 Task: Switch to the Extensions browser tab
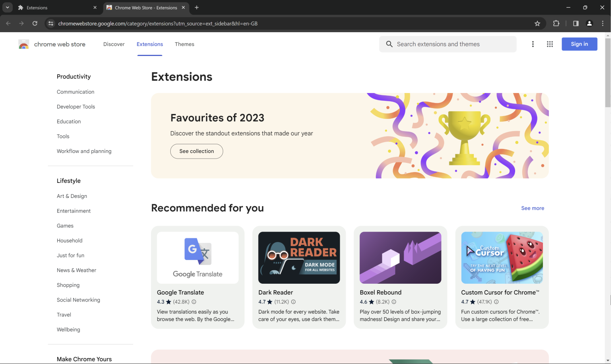(57, 8)
